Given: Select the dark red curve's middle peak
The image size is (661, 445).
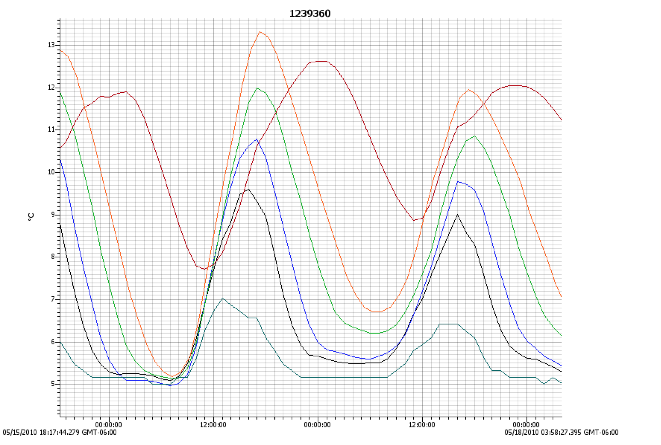Looking at the screenshot, I should point(320,61).
